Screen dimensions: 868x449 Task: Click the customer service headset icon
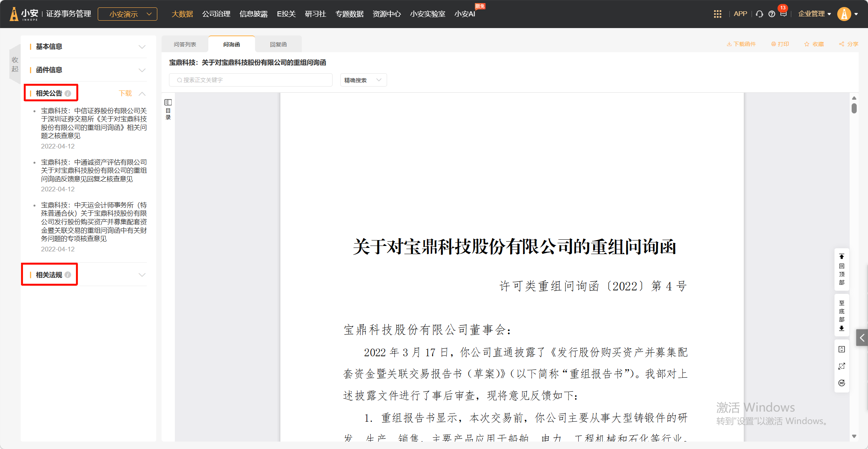759,14
